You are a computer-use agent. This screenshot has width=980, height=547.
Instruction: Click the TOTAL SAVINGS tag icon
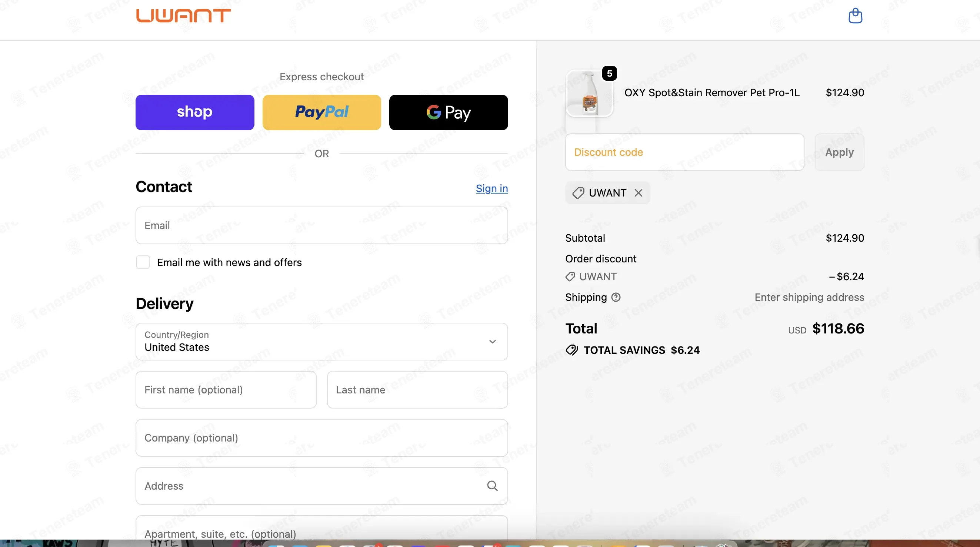click(x=572, y=350)
